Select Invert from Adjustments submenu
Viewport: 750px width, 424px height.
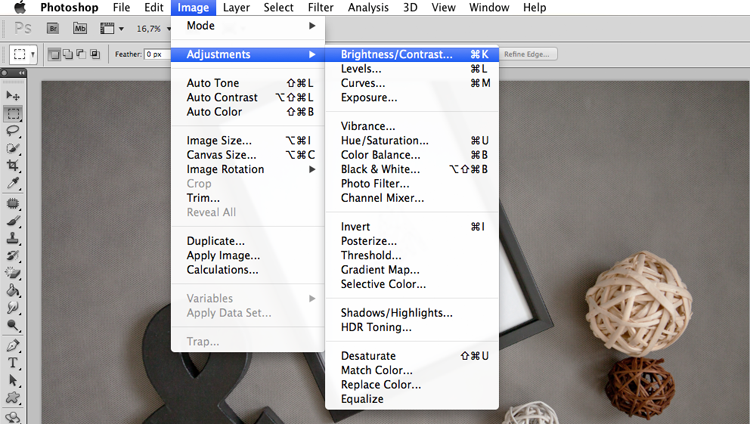click(412, 226)
